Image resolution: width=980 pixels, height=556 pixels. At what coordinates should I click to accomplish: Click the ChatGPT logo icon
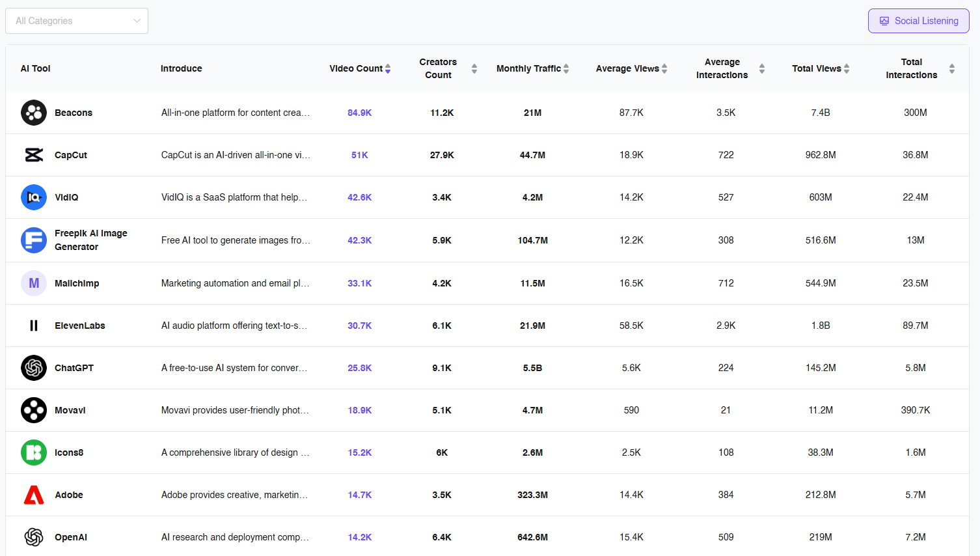point(34,367)
